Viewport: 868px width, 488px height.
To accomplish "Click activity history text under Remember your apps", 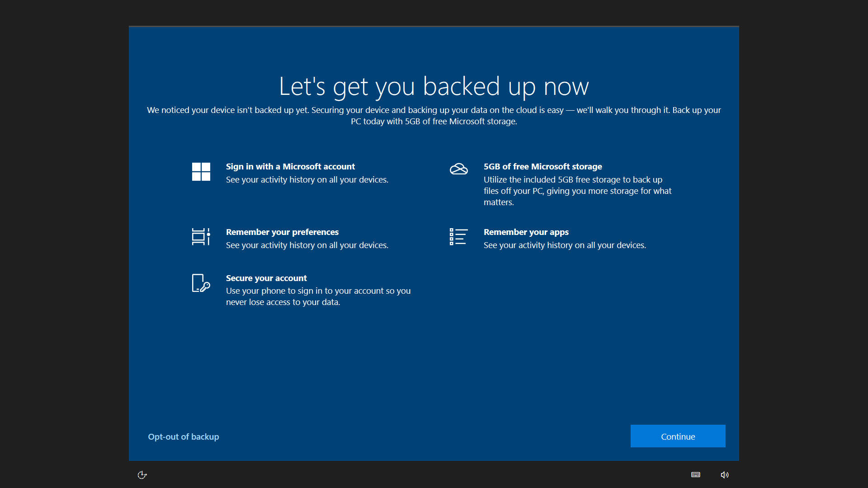I will tap(565, 245).
